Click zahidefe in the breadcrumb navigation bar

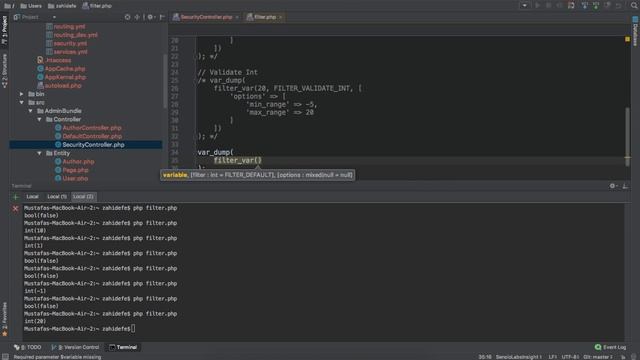point(62,6)
